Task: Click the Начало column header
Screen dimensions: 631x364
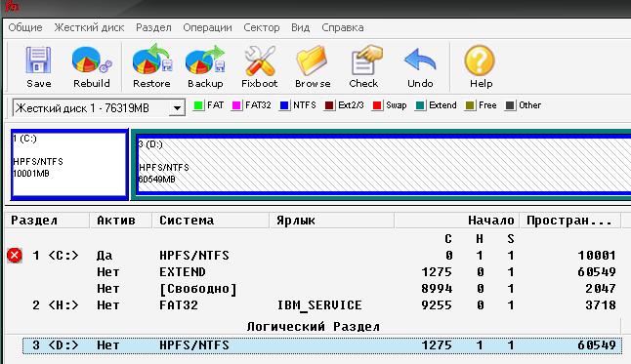Action: click(457, 221)
